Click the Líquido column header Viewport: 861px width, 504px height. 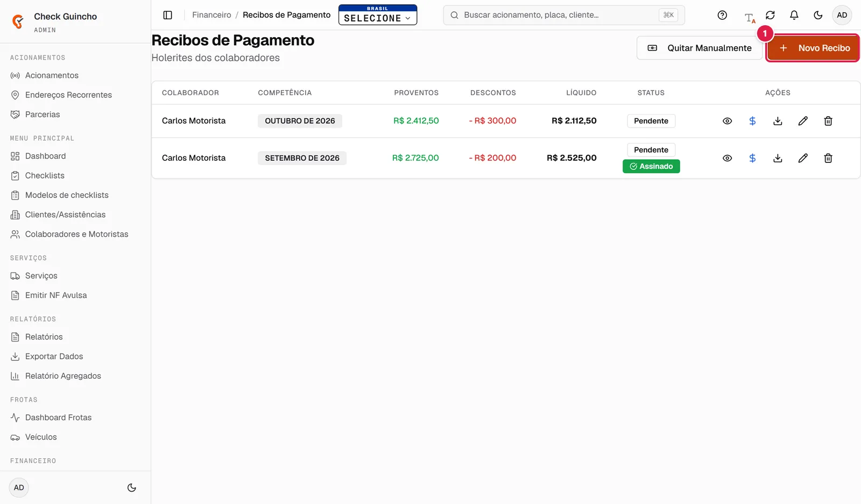pyautogui.click(x=581, y=93)
